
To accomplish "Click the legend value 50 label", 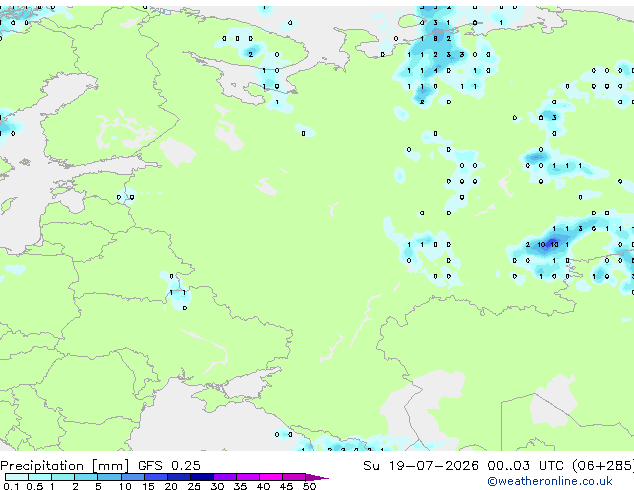I will coord(309,486).
